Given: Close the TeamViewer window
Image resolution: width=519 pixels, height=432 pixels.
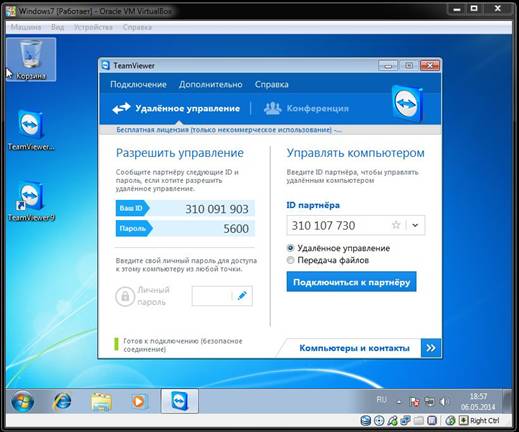Looking at the screenshot, I should tap(429, 66).
